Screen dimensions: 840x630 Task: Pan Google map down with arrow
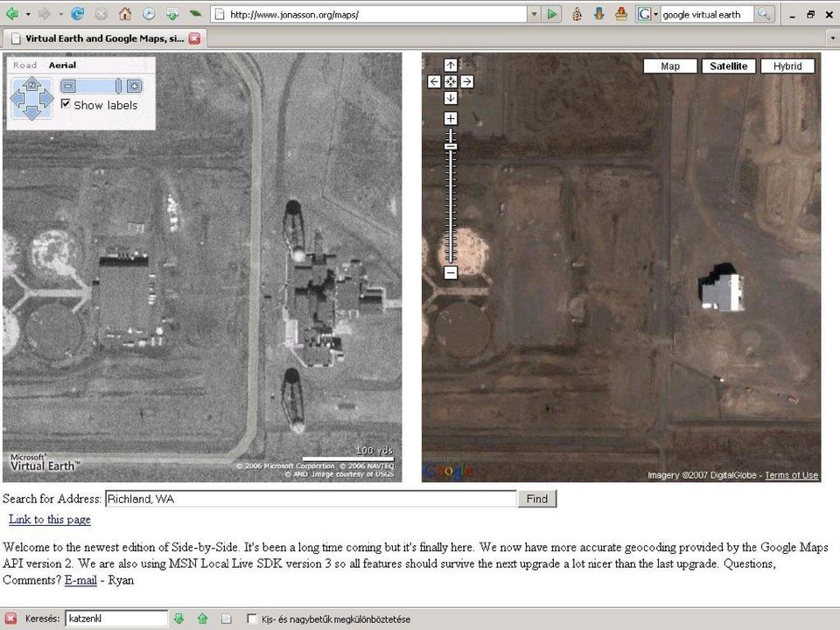point(451,98)
